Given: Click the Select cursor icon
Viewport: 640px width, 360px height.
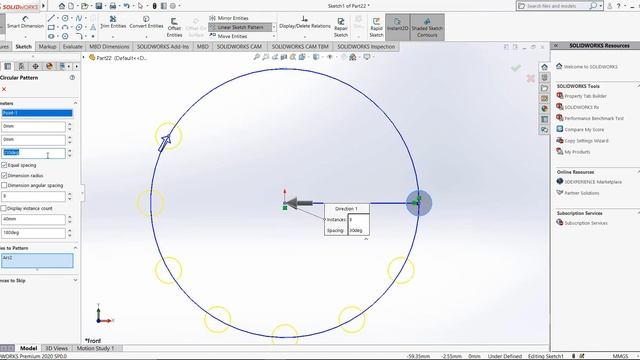Looking at the screenshot, I should 140,6.
